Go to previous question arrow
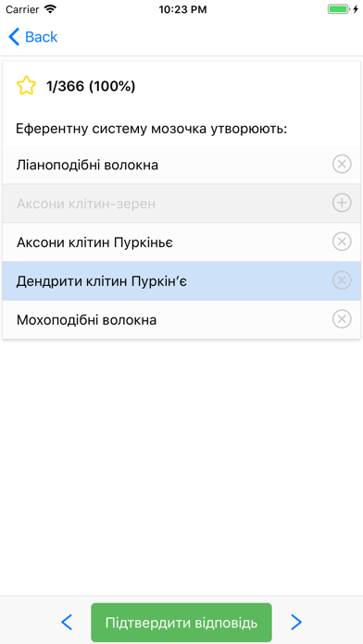 click(67, 622)
